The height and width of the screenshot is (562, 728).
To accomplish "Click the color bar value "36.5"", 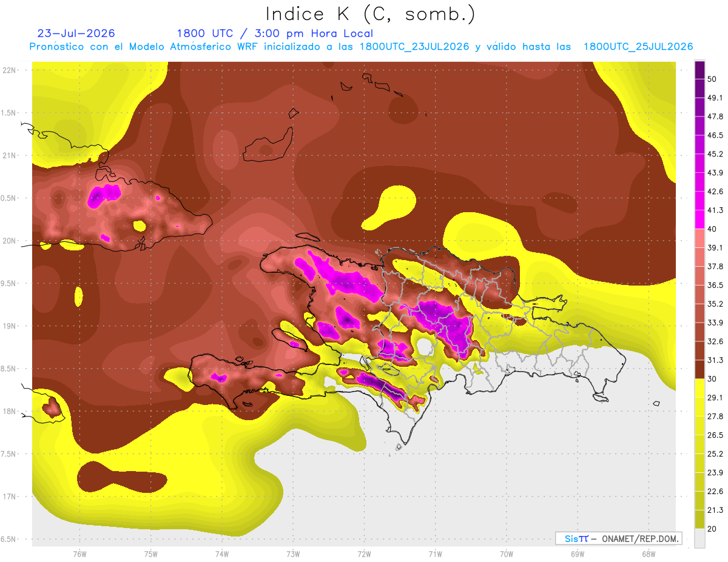I will click(x=715, y=285).
